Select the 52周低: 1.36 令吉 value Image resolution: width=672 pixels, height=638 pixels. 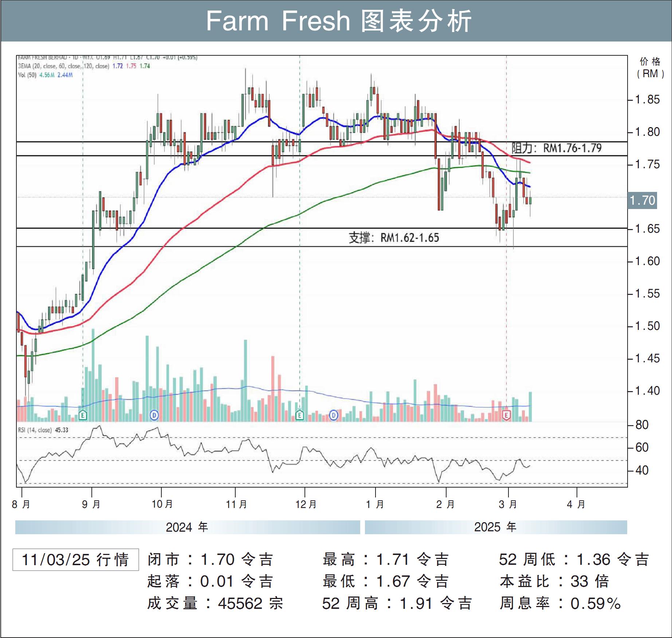click(574, 560)
